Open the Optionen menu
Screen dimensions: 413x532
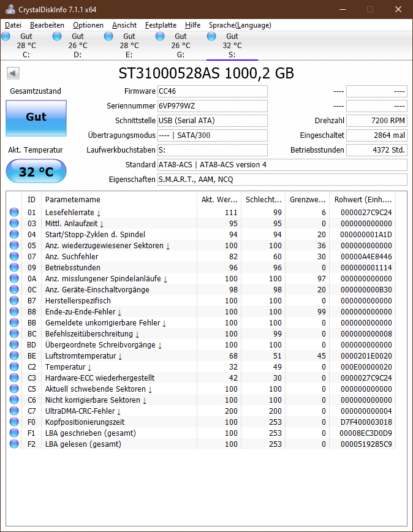point(88,25)
